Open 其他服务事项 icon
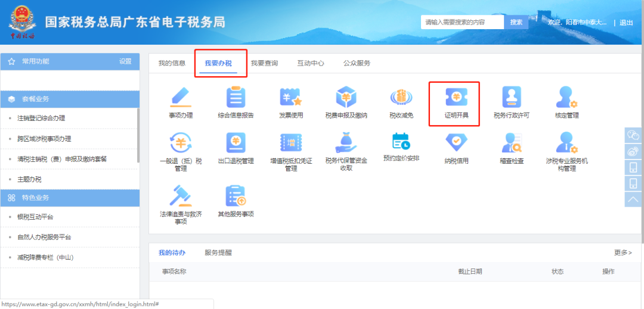Image resolution: width=644 pixels, height=309 pixels. coord(236,195)
